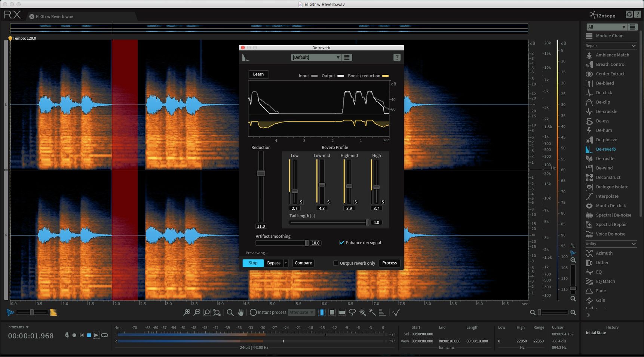Open Bypass plus options button

click(x=286, y=263)
